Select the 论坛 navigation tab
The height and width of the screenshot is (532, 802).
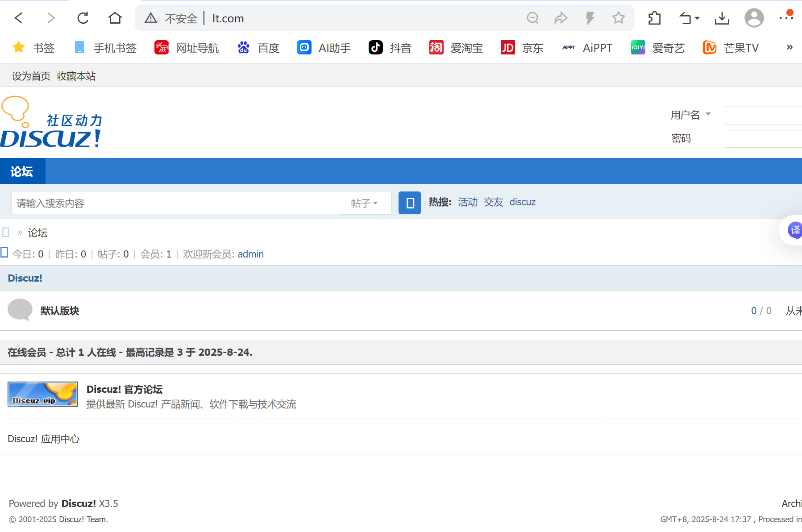coord(22,171)
